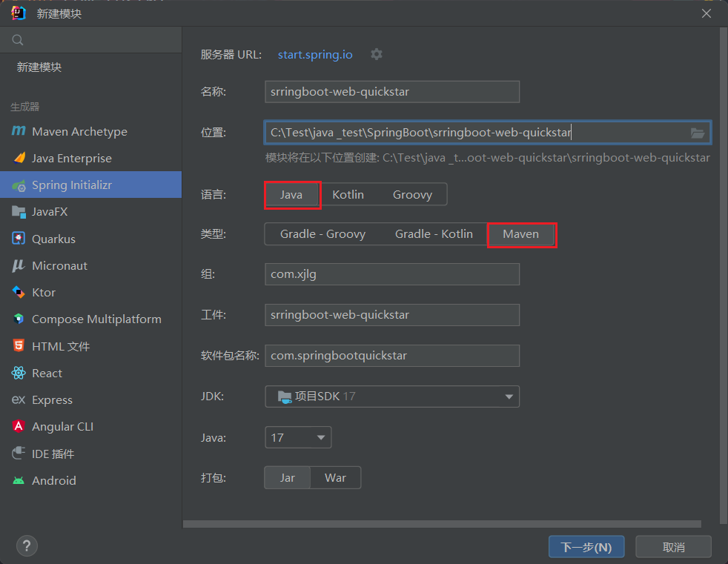Open the Java version 17 dropdown
This screenshot has width=728, height=564.
click(298, 437)
